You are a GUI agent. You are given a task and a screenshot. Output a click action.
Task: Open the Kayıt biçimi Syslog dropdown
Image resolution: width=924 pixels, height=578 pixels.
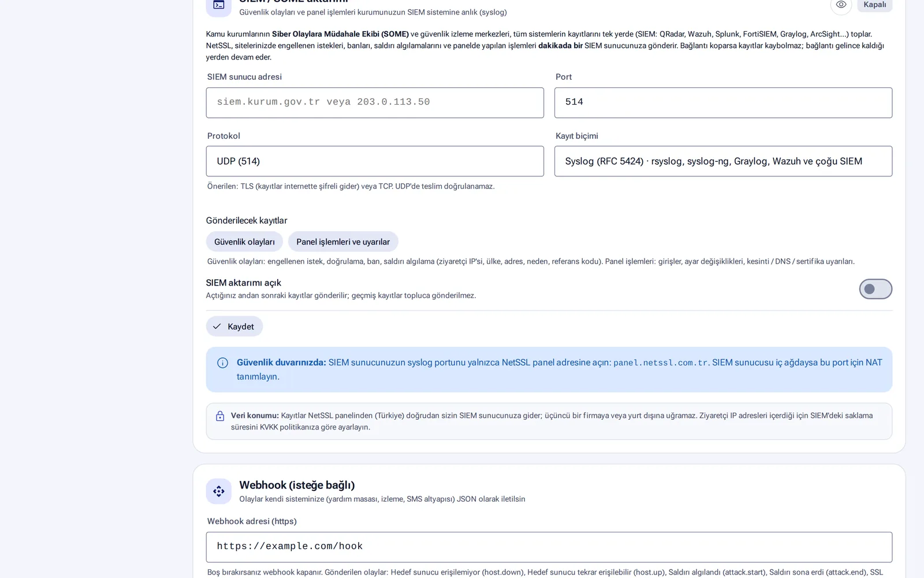coord(723,161)
